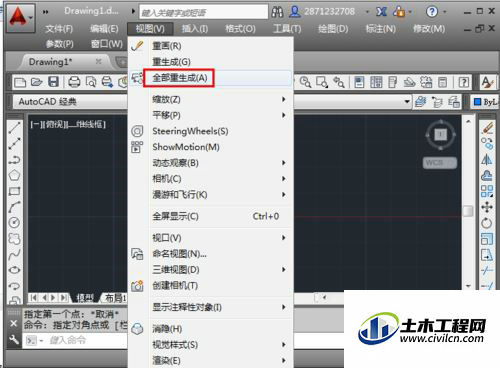Switch to the 布局1 layout tab
Viewport: 500px width, 368px height.
(115, 298)
